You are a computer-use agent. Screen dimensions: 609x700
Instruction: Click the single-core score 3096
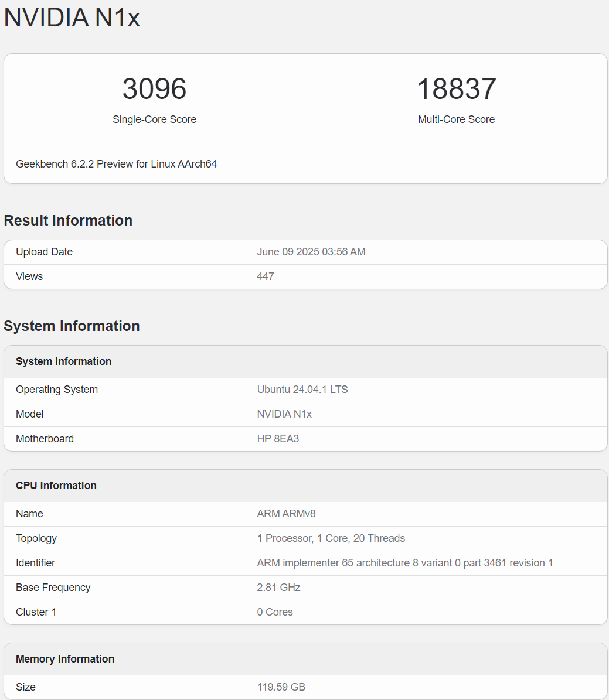click(154, 89)
